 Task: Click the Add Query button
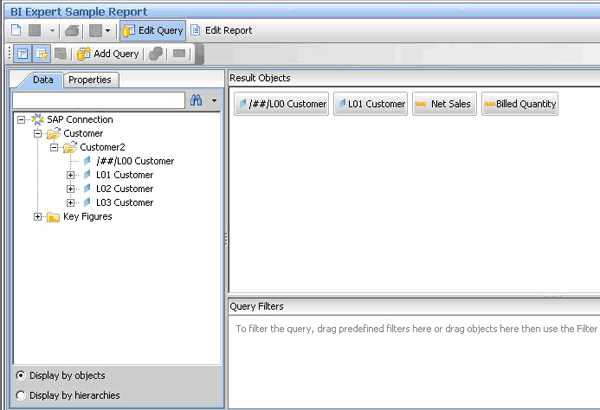tap(108, 54)
